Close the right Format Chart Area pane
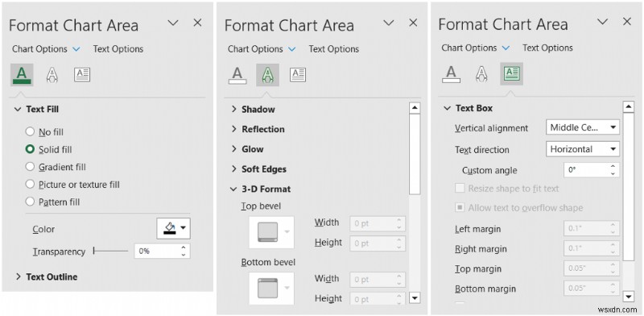The height and width of the screenshot is (316, 644). (x=627, y=22)
